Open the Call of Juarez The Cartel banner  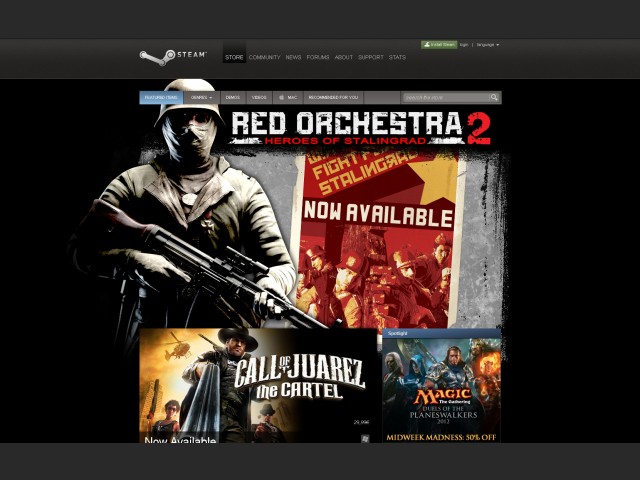pyautogui.click(x=258, y=386)
